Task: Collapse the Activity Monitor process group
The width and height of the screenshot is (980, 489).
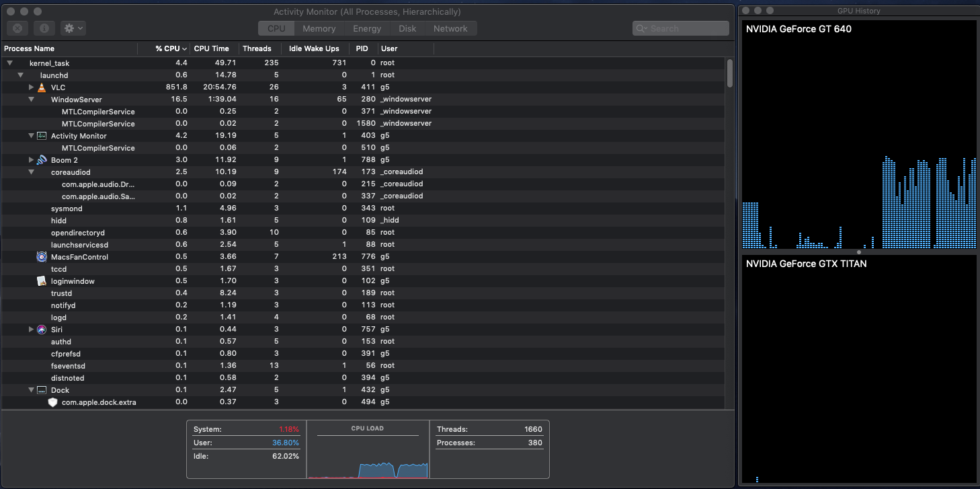Action: pos(31,135)
